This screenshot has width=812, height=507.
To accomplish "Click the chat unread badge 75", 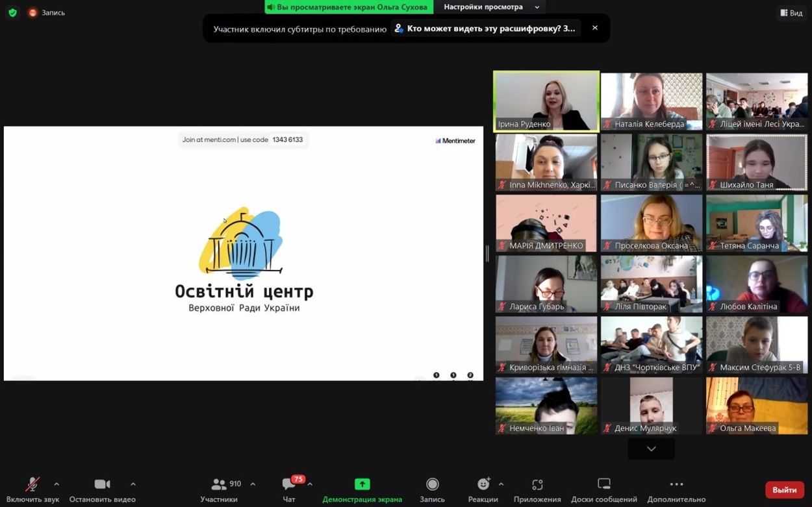I will click(x=298, y=479).
